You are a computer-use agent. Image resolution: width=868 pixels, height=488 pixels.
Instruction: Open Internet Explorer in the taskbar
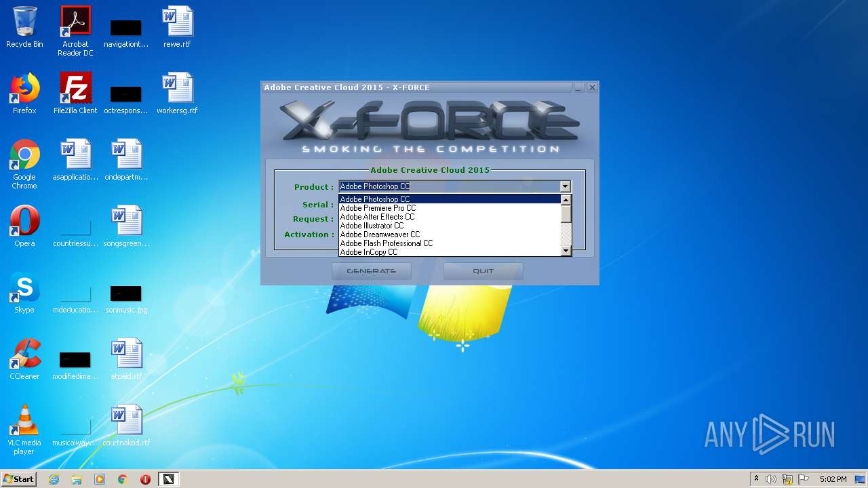54,479
